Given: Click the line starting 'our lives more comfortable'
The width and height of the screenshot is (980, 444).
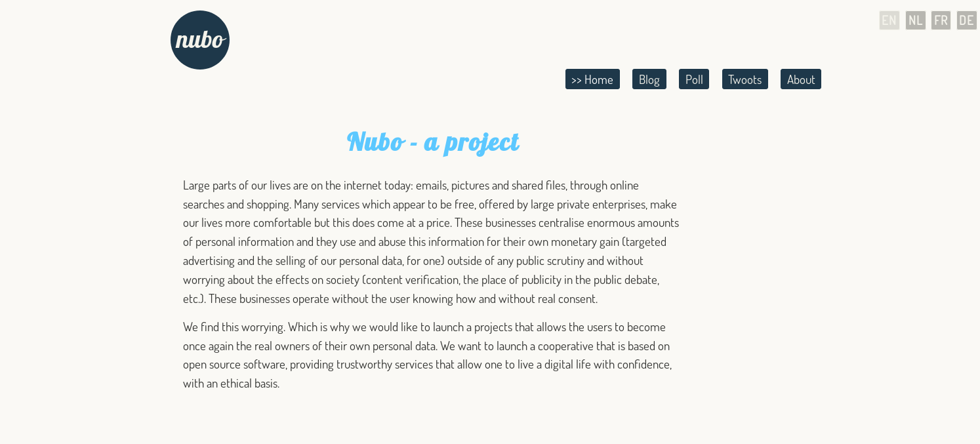Looking at the screenshot, I should coord(431,222).
